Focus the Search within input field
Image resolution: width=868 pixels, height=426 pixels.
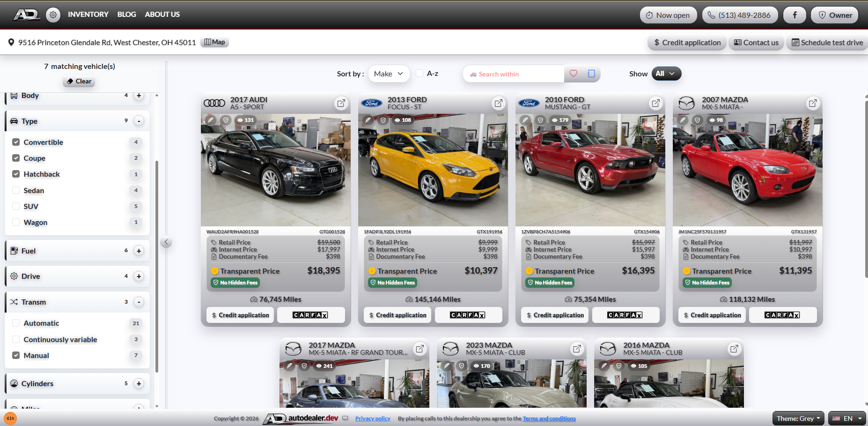pyautogui.click(x=514, y=74)
